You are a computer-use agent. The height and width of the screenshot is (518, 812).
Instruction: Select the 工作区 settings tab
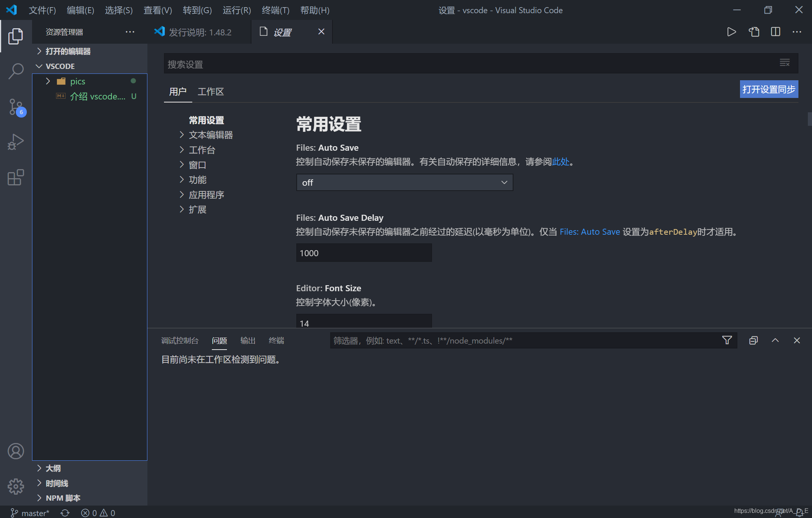pos(211,92)
